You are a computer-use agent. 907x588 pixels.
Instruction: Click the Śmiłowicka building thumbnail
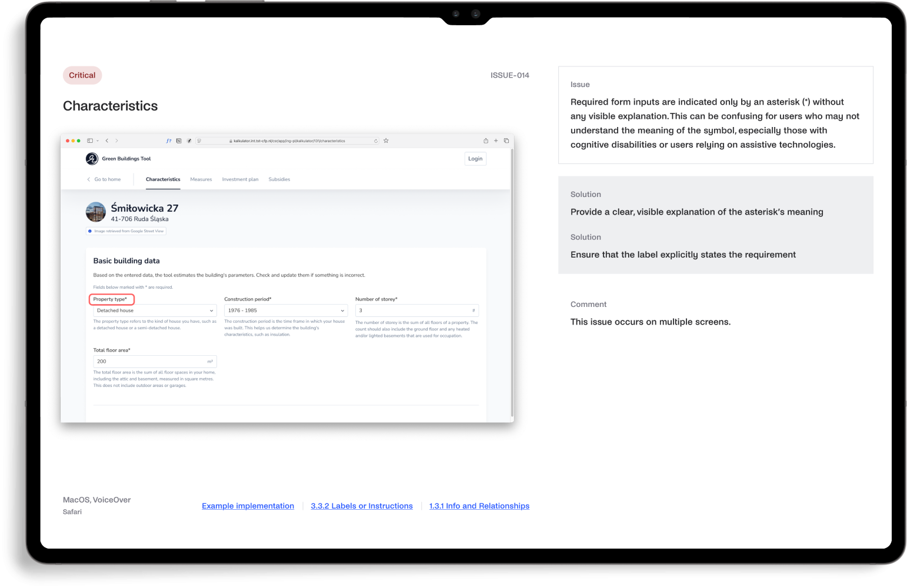95,212
